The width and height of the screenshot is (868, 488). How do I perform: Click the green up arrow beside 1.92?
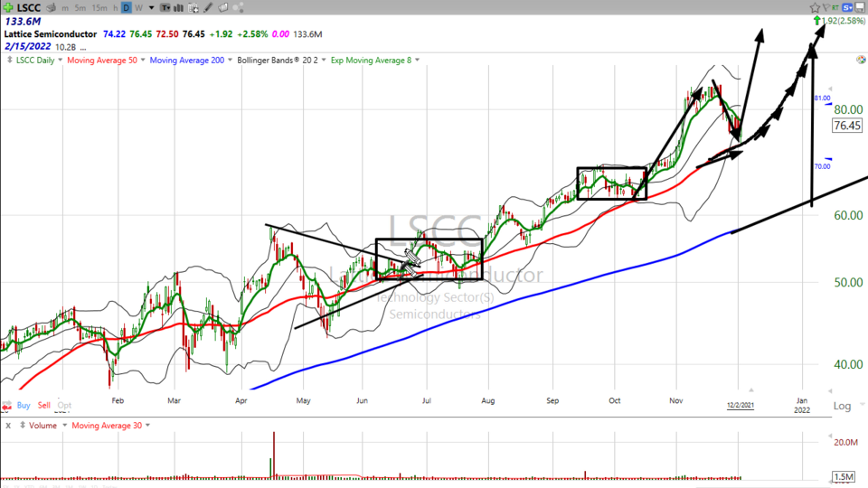pos(817,21)
